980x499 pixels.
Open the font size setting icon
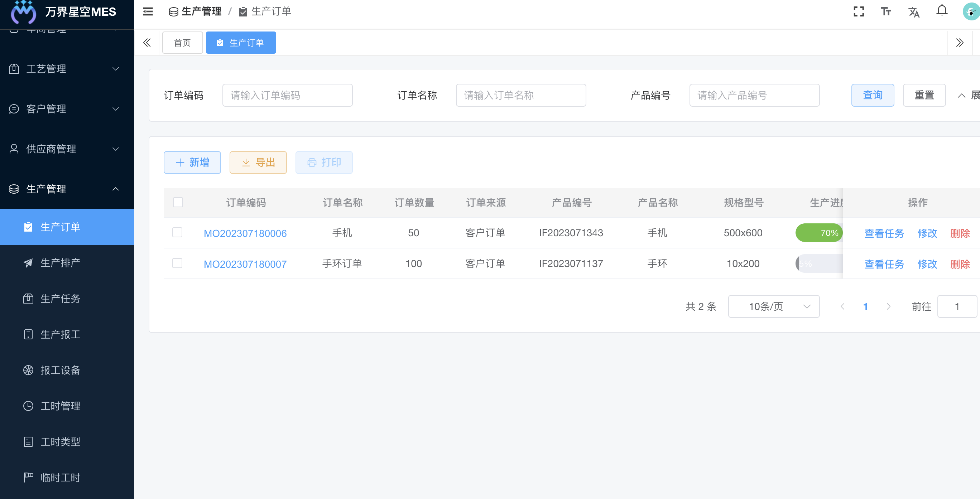point(886,11)
